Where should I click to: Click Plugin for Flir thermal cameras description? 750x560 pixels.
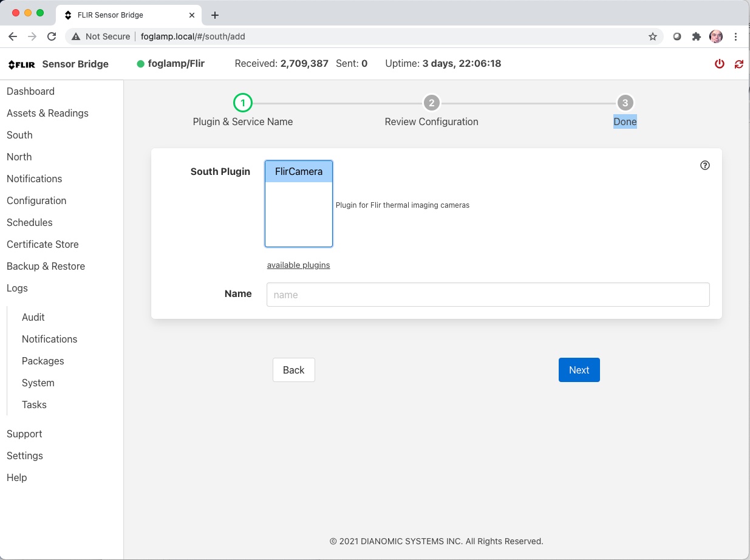[403, 205]
